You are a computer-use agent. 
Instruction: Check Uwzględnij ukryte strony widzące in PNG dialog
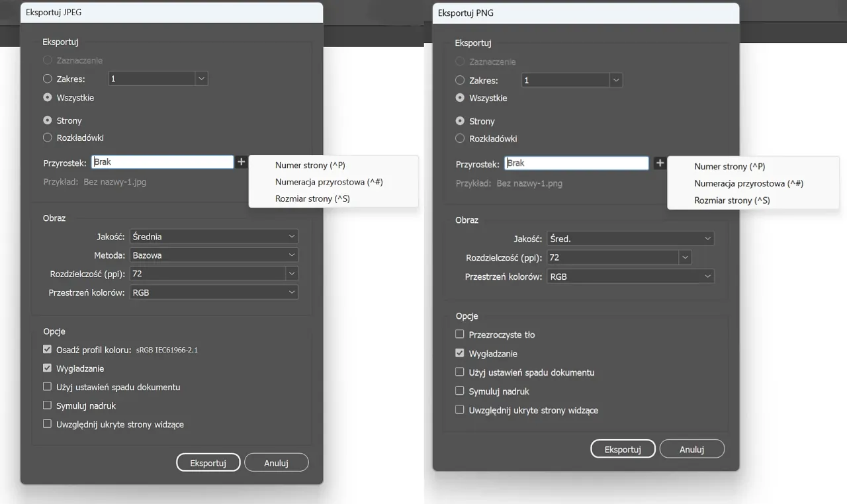coord(460,410)
